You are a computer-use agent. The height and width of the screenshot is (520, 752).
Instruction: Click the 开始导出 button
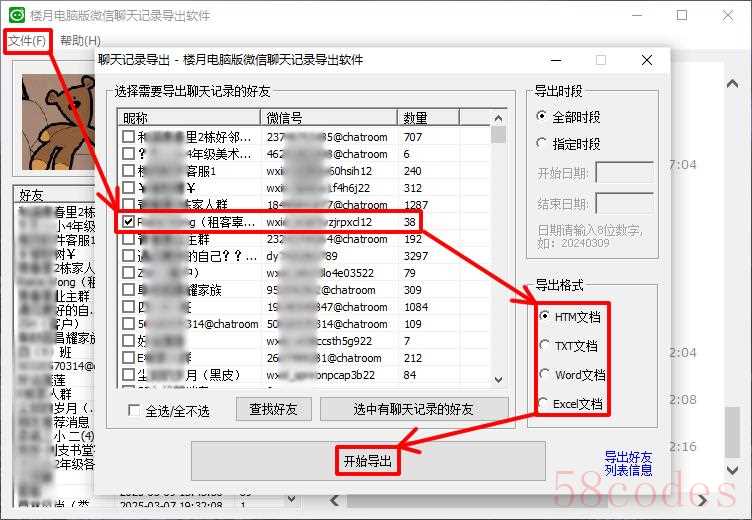(368, 461)
